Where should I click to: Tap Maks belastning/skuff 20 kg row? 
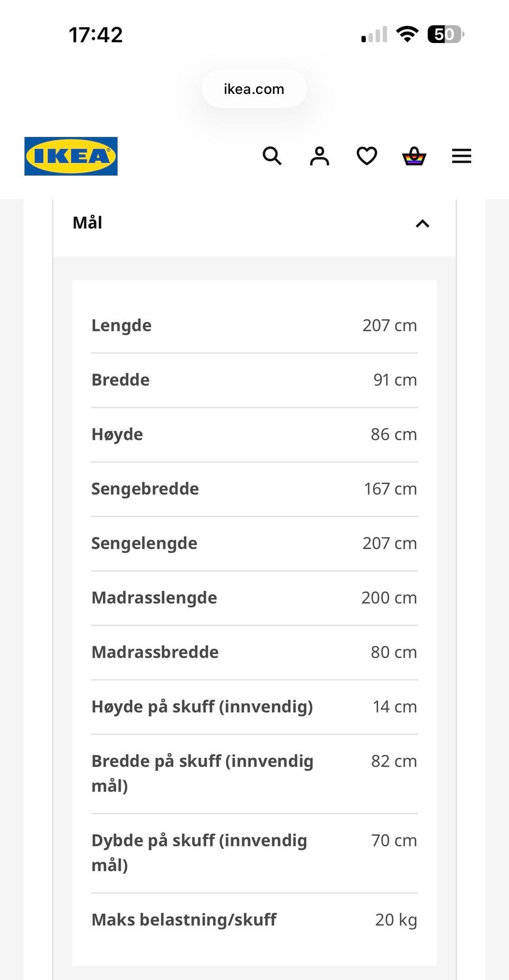coord(254,920)
